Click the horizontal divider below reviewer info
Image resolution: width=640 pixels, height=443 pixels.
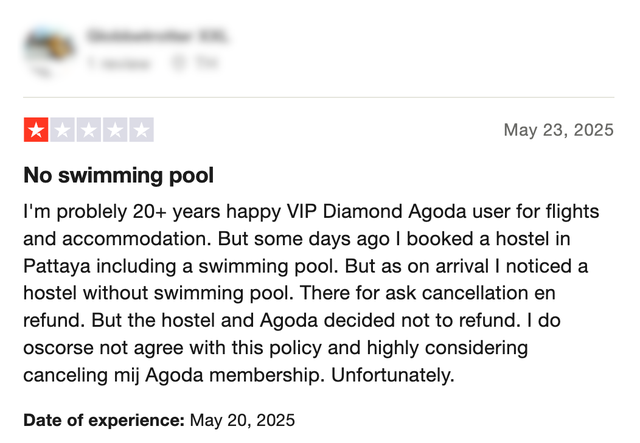pyautogui.click(x=319, y=97)
